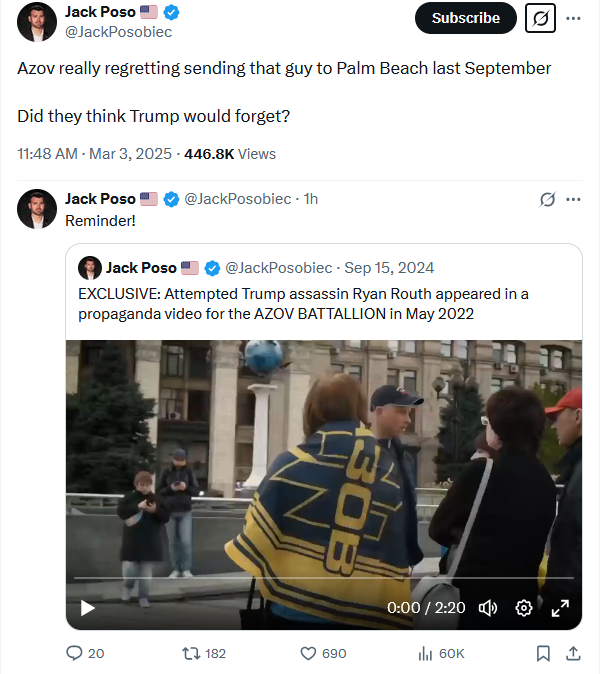
Task: Click the Subscribe button
Action: pos(465,18)
